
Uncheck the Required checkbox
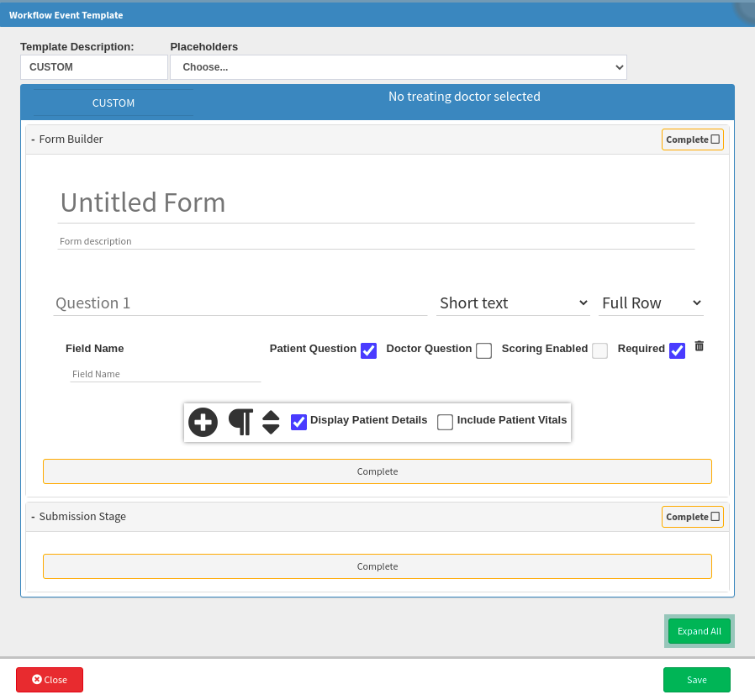coord(677,350)
